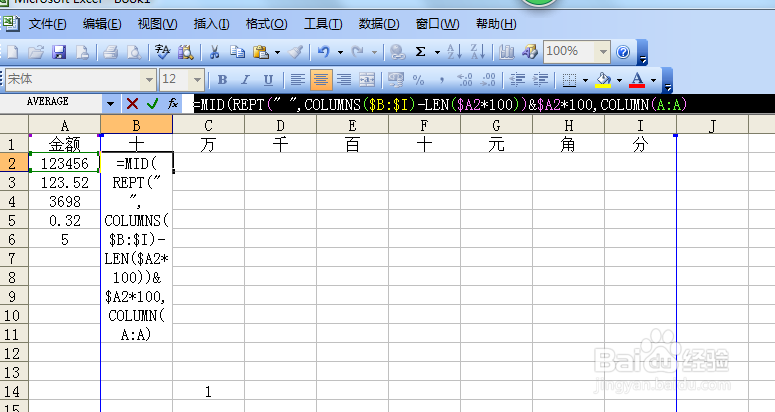Open the 工具(T) menu
775x412 pixels.
323,24
